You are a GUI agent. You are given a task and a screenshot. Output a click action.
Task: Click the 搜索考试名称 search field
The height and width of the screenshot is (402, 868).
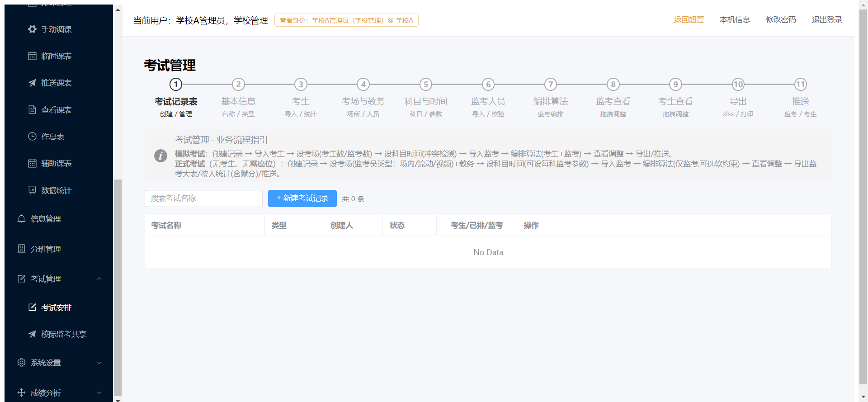click(203, 199)
